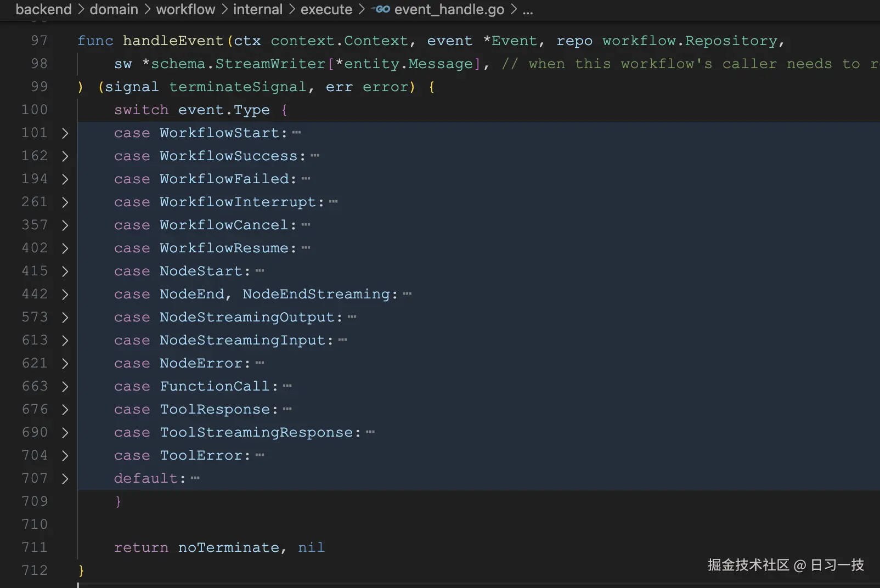The image size is (880, 588).
Task: Click the Go file icon in breadcrumb
Action: (381, 9)
